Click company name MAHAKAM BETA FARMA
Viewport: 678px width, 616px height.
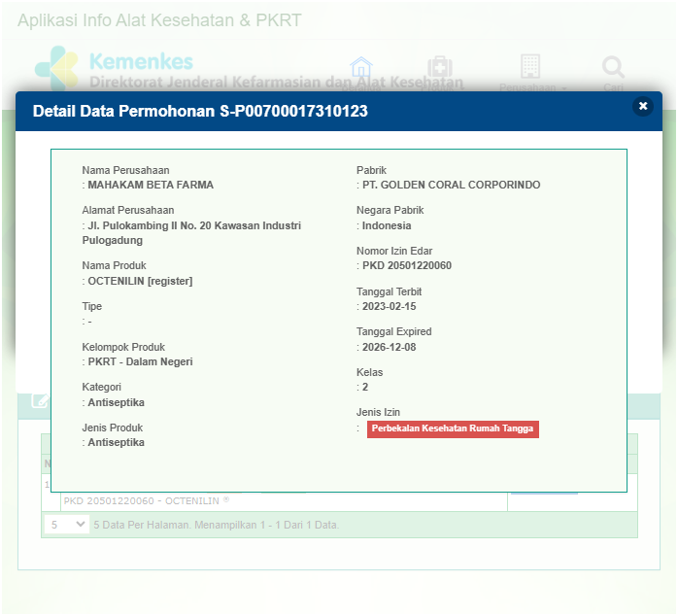[151, 185]
